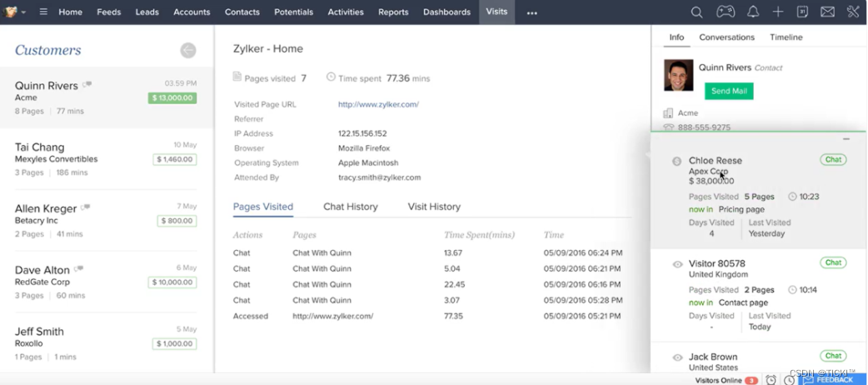Start Chat with Chloe Reese
868x385 pixels.
pos(833,159)
